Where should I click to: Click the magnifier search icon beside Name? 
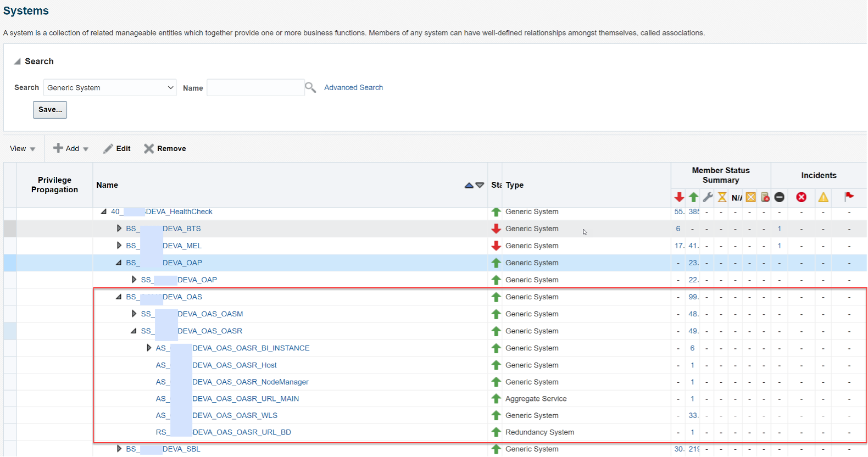(310, 87)
